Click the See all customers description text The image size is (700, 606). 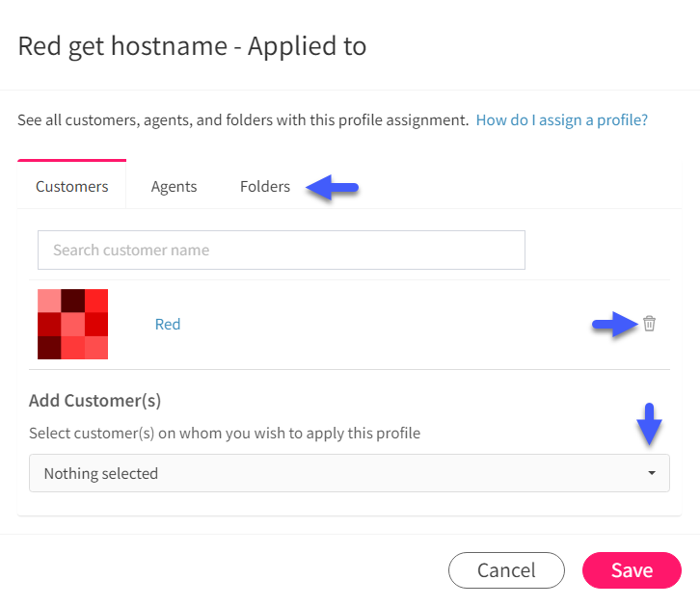pyautogui.click(x=243, y=120)
